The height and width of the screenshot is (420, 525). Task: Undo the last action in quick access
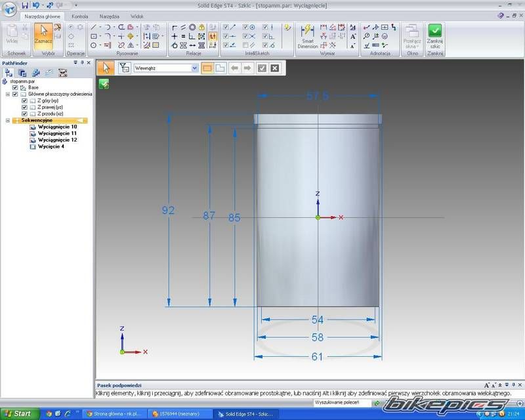click(x=35, y=5)
